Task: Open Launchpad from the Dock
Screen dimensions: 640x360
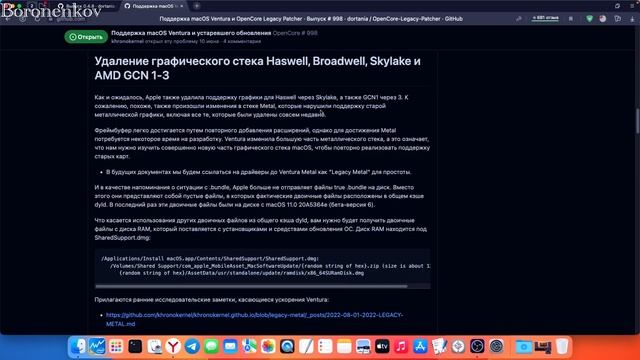Action: click(116, 346)
